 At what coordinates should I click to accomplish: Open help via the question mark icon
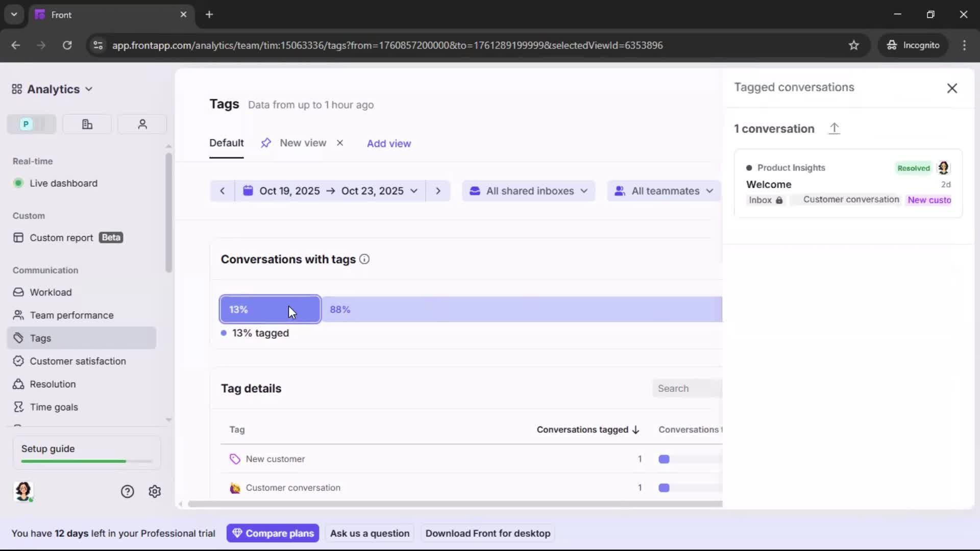tap(127, 491)
